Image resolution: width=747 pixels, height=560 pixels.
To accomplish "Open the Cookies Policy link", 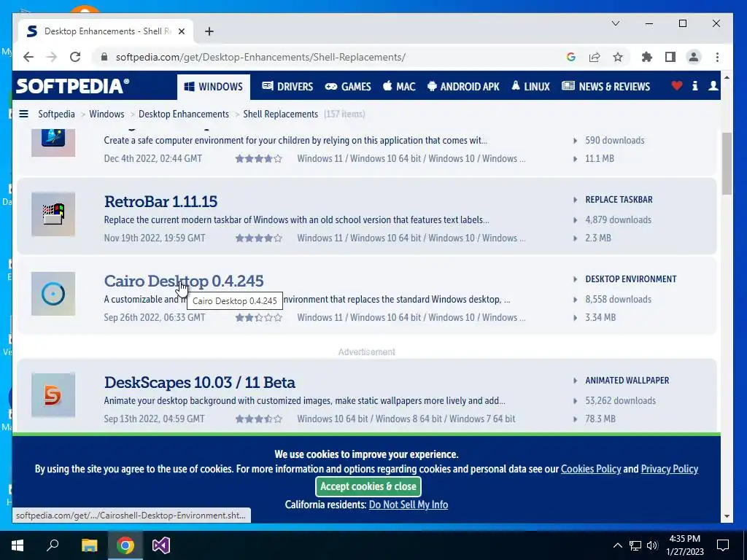I will (591, 469).
